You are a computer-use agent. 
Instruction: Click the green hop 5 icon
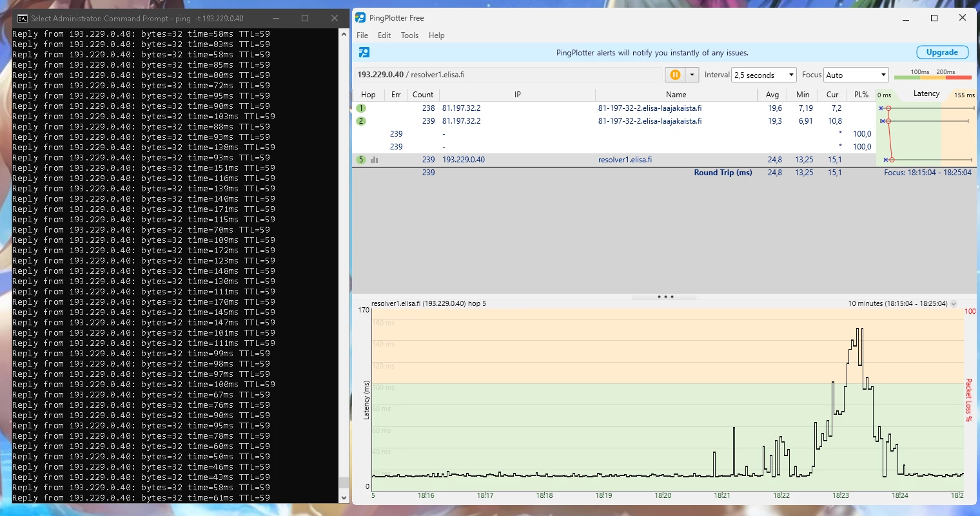tap(361, 160)
